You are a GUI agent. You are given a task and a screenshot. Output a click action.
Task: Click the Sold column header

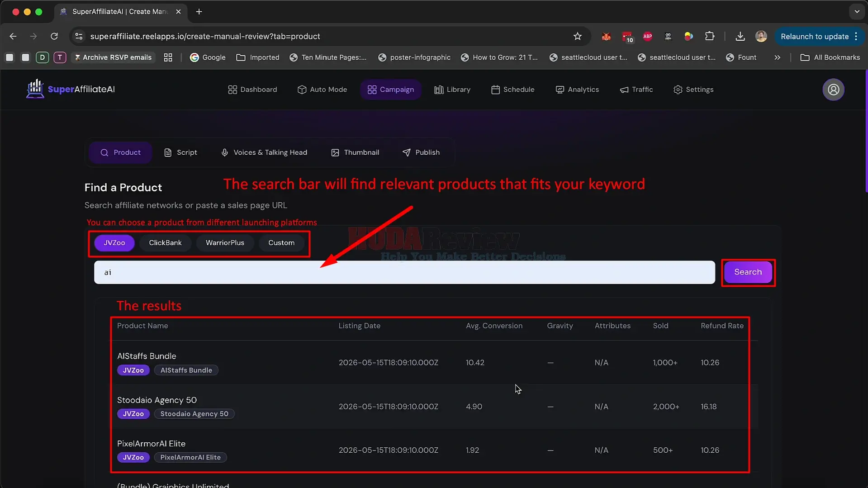[x=660, y=326]
